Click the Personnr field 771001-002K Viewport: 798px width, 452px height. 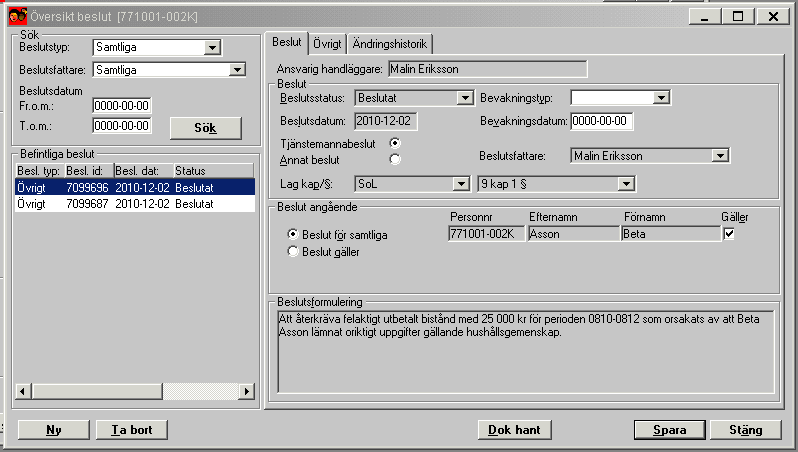(x=486, y=234)
